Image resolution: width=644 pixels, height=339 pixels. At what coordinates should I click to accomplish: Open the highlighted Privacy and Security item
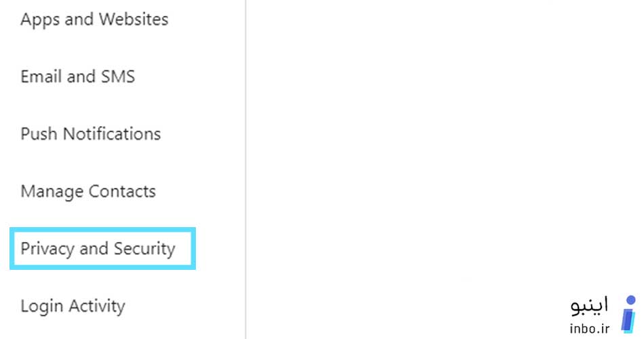pyautogui.click(x=98, y=249)
